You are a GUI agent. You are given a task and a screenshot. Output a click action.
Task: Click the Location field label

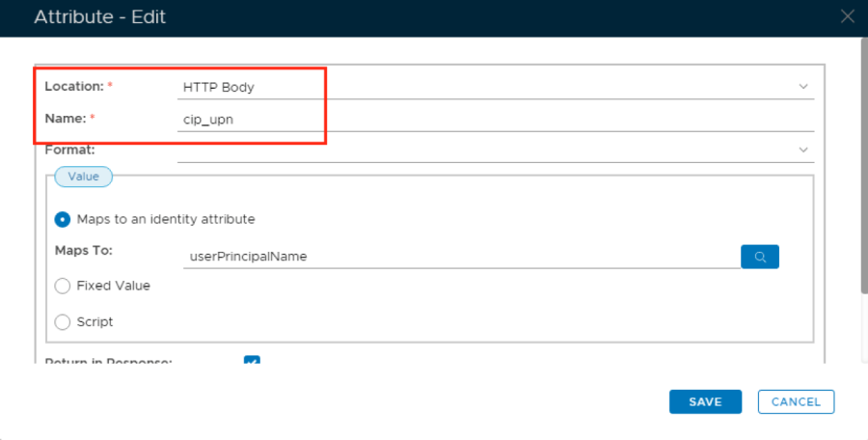point(73,87)
